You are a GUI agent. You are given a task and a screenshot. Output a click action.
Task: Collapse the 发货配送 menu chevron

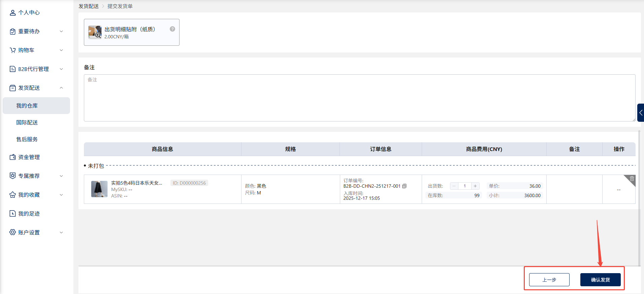[61, 88]
